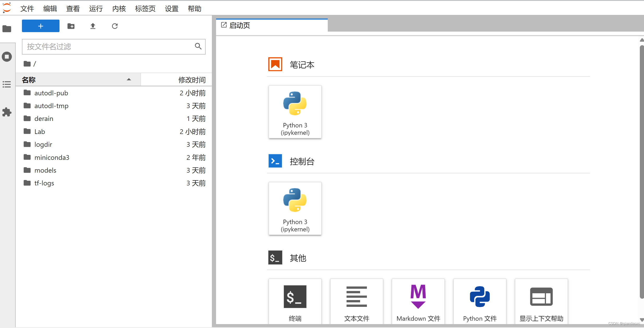Open the 帮助 menu
This screenshot has width=644, height=328.
coord(195,9)
